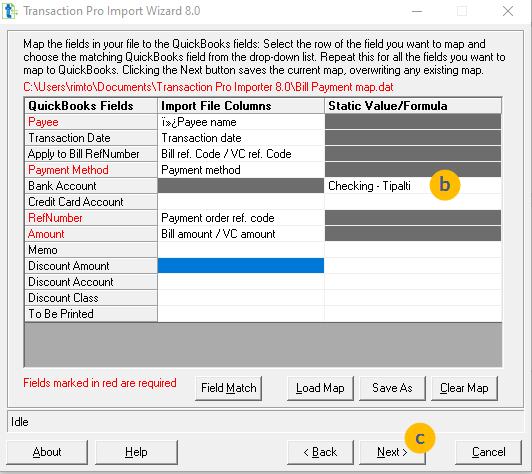
Task: Close the Import Wizard window
Action: [508, 11]
